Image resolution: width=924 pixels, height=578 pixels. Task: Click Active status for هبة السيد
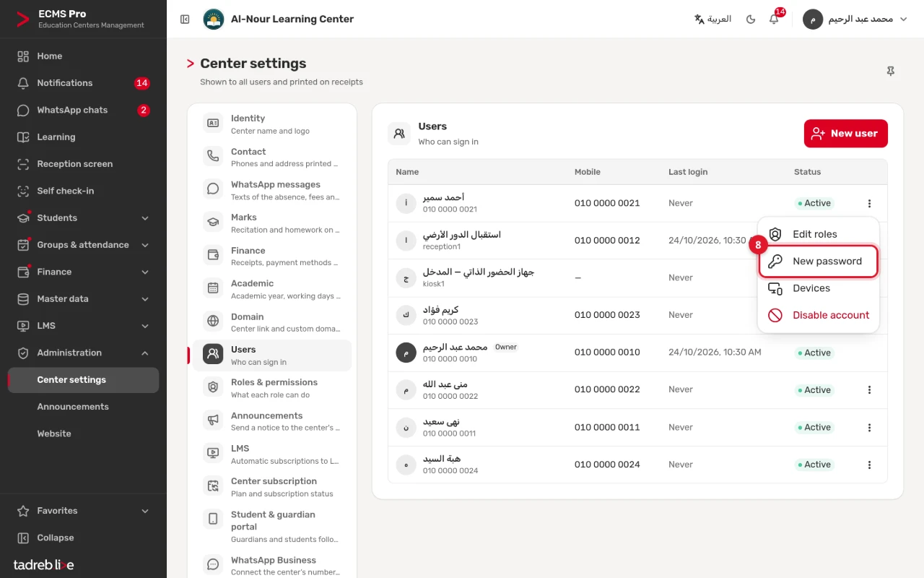[x=814, y=465]
